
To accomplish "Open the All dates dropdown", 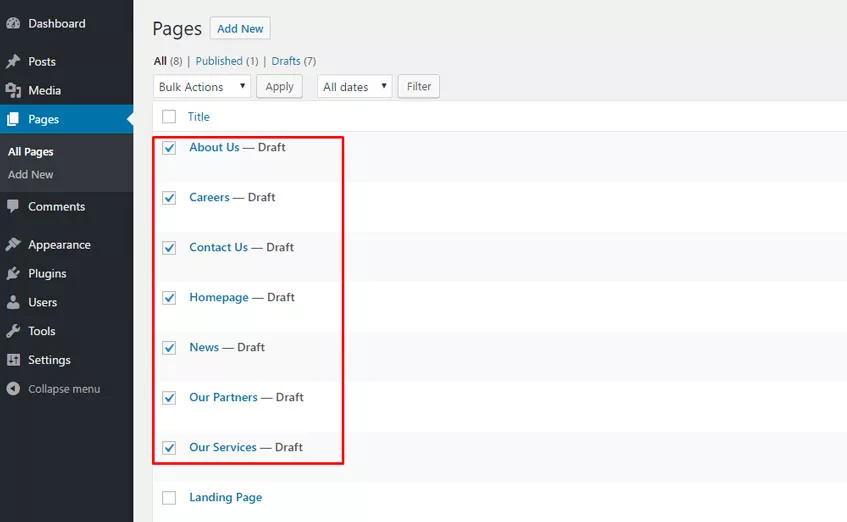I will [354, 86].
